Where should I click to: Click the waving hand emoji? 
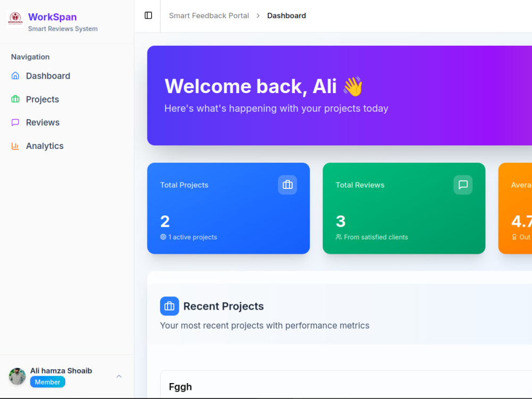coord(353,86)
